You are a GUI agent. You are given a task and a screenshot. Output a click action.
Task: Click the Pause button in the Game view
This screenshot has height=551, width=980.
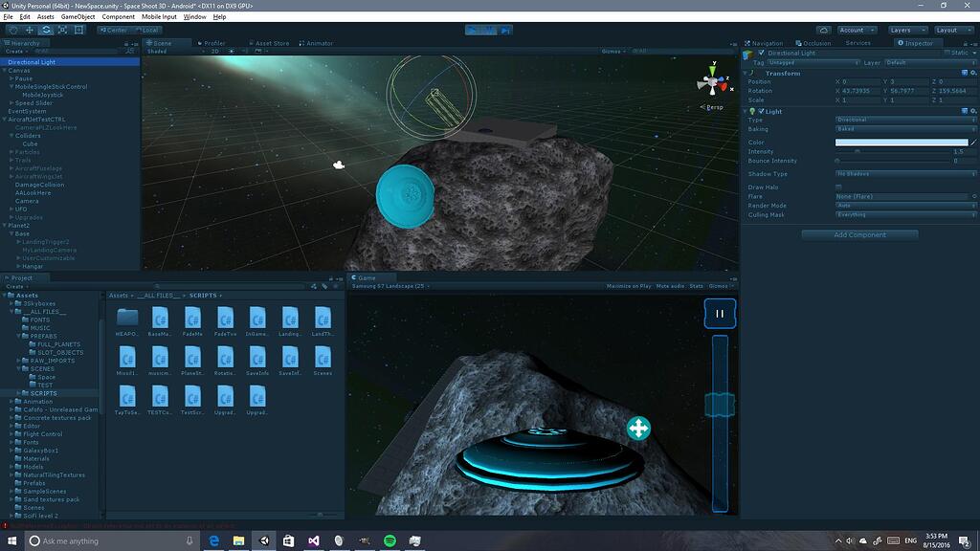pos(719,313)
